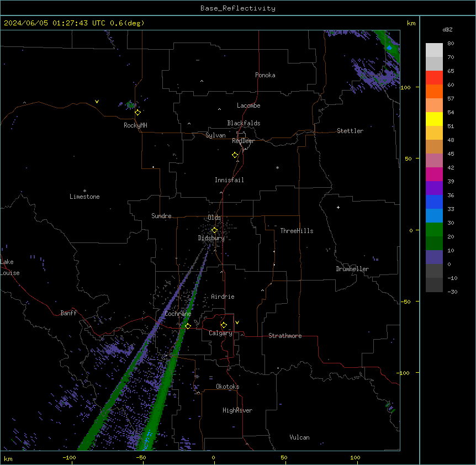Click the white asterisk marker east of Innisfail
Screen dimensions: 476x465
[x=277, y=167]
